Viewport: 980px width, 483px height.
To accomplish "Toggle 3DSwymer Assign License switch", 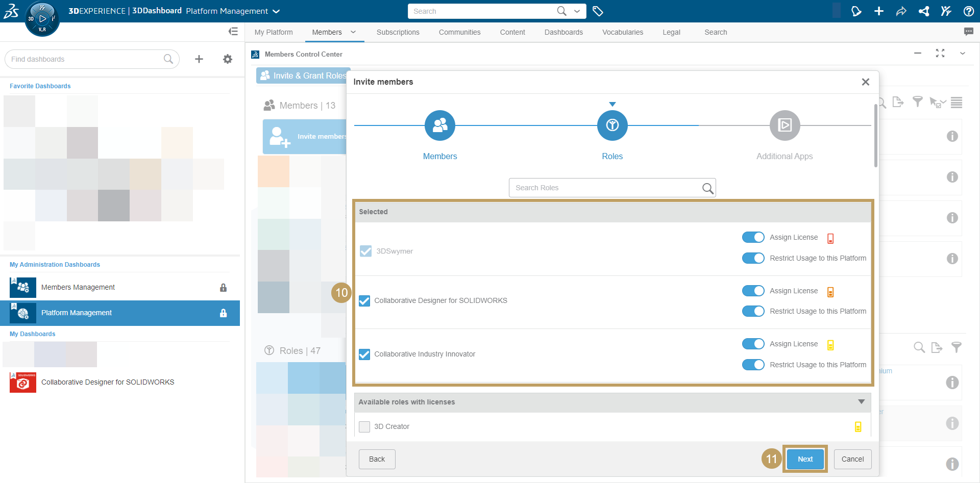I will pyautogui.click(x=753, y=237).
